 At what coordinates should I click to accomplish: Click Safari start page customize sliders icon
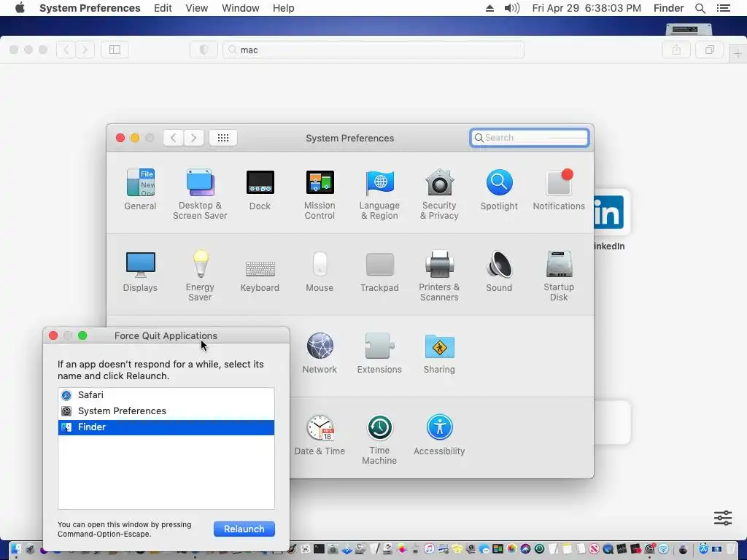[723, 518]
